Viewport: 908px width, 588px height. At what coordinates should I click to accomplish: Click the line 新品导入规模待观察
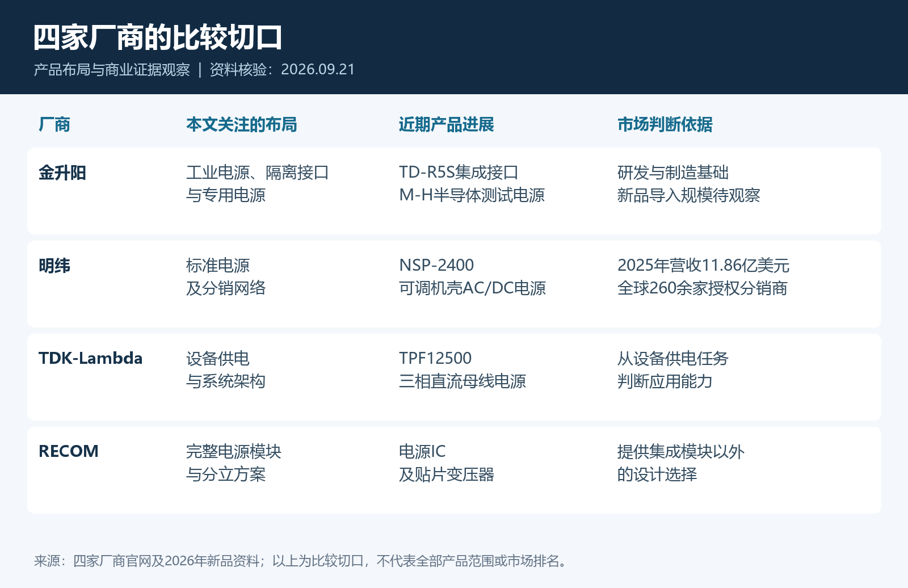point(689,195)
